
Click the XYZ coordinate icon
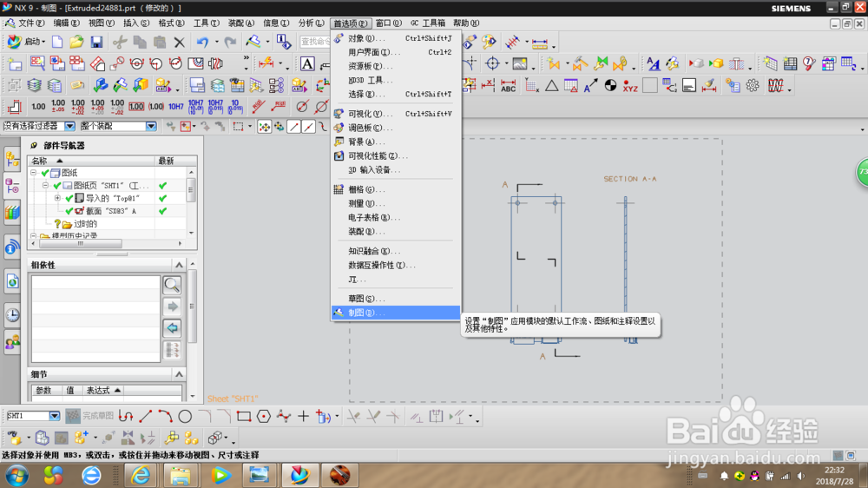(630, 86)
